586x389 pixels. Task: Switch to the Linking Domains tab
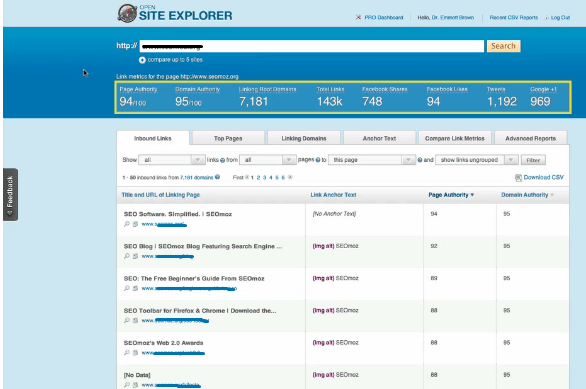click(304, 138)
